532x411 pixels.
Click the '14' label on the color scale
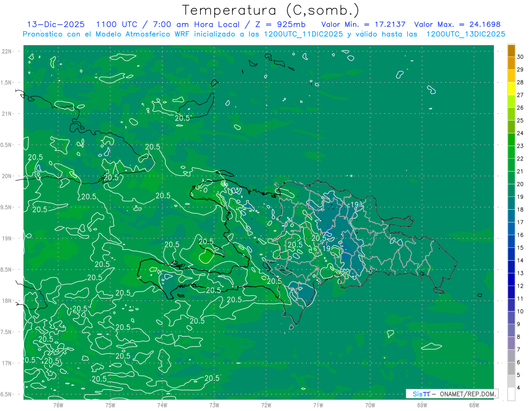(520, 261)
